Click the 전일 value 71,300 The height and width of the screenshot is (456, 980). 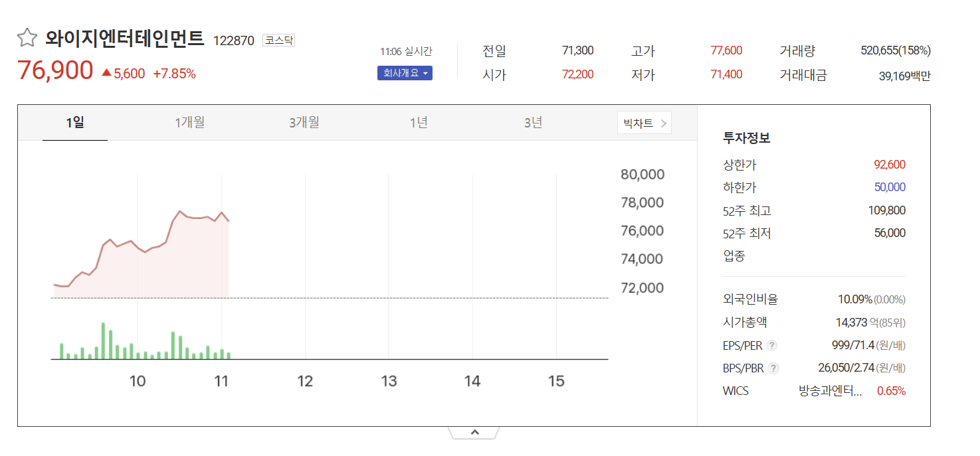(x=577, y=50)
